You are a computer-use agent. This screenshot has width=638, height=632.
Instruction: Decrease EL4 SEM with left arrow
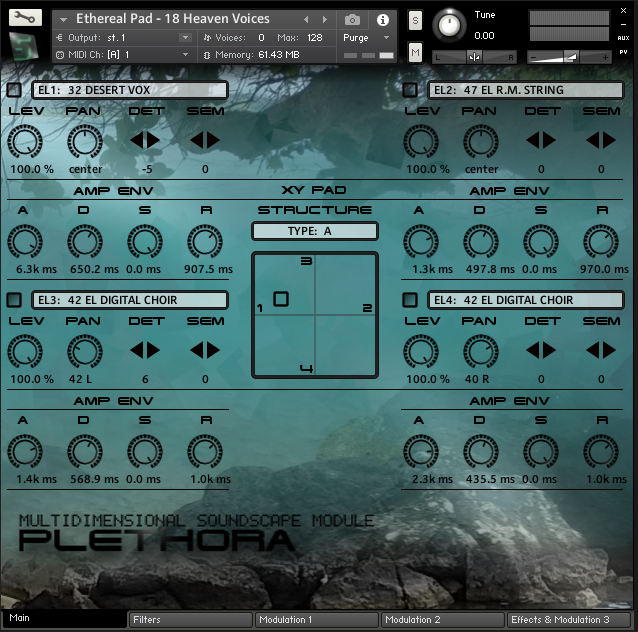pos(592,350)
